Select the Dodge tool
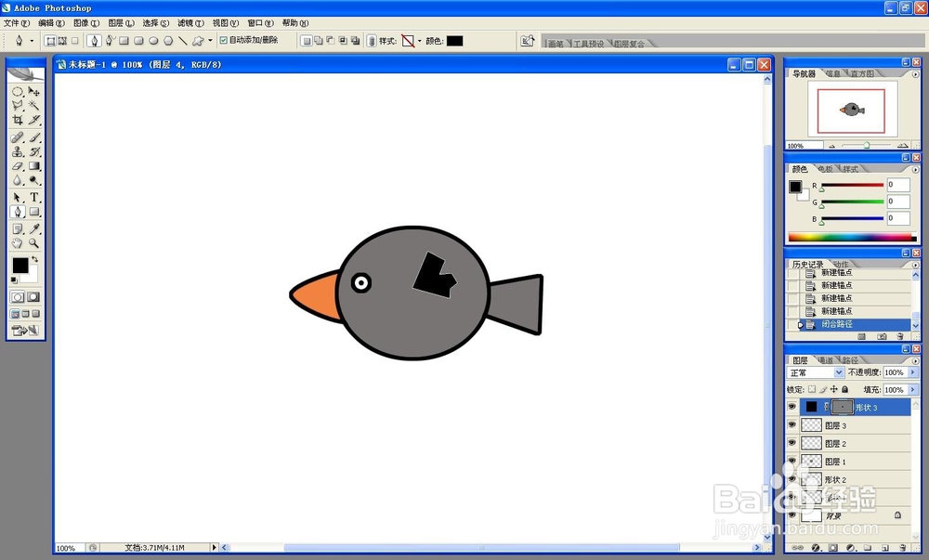Viewport: 929px width, 560px height. tap(33, 180)
